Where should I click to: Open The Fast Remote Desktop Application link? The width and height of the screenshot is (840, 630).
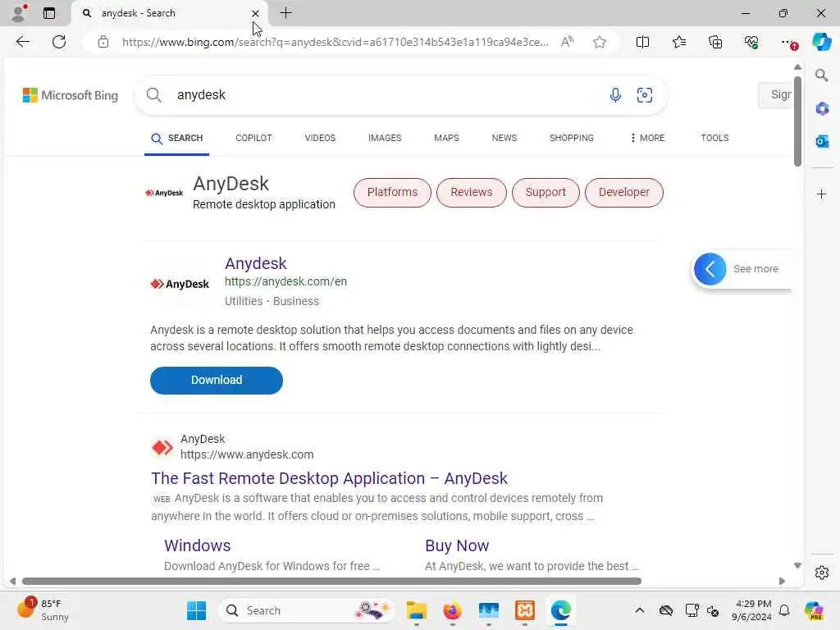[x=329, y=478]
